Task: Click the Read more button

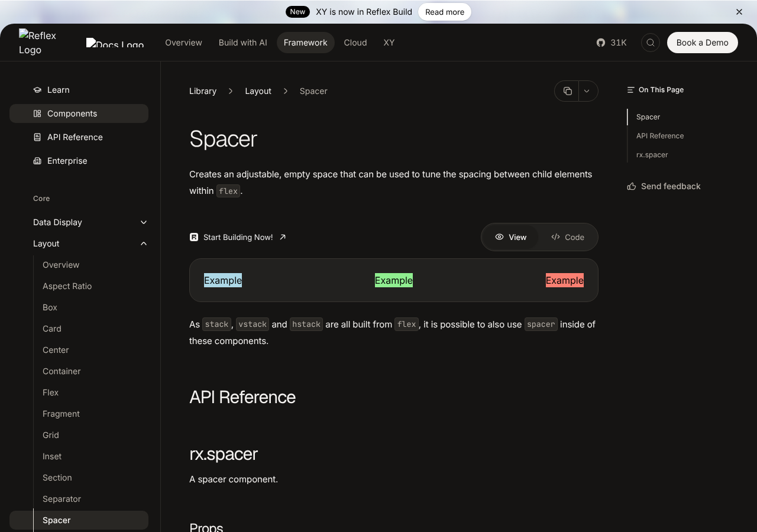Action: (x=445, y=12)
